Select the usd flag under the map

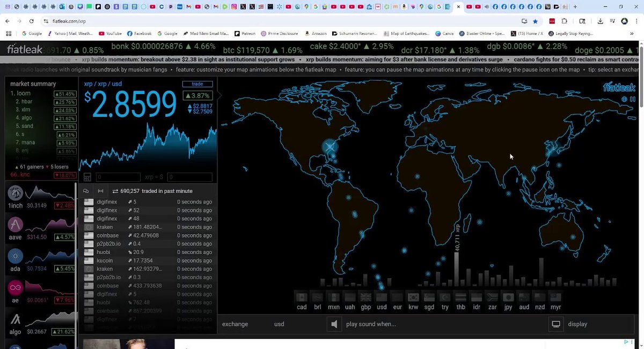[x=382, y=297]
